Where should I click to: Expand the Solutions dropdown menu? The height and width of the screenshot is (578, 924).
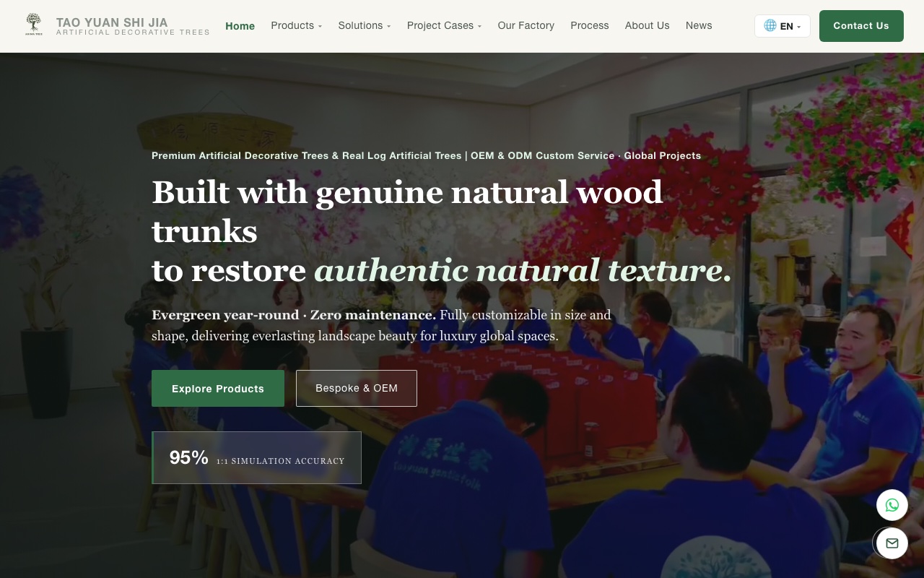[x=365, y=25]
